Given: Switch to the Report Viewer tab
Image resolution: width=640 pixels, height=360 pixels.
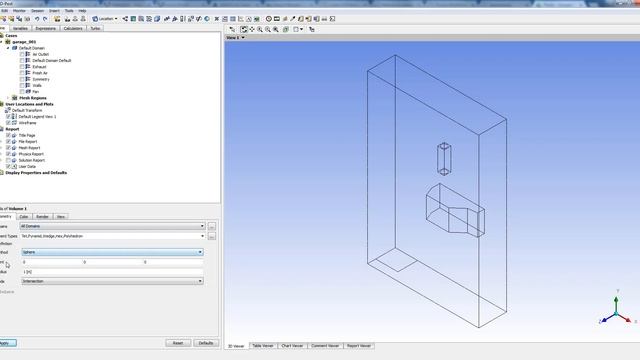Looking at the screenshot, I should (x=359, y=346).
